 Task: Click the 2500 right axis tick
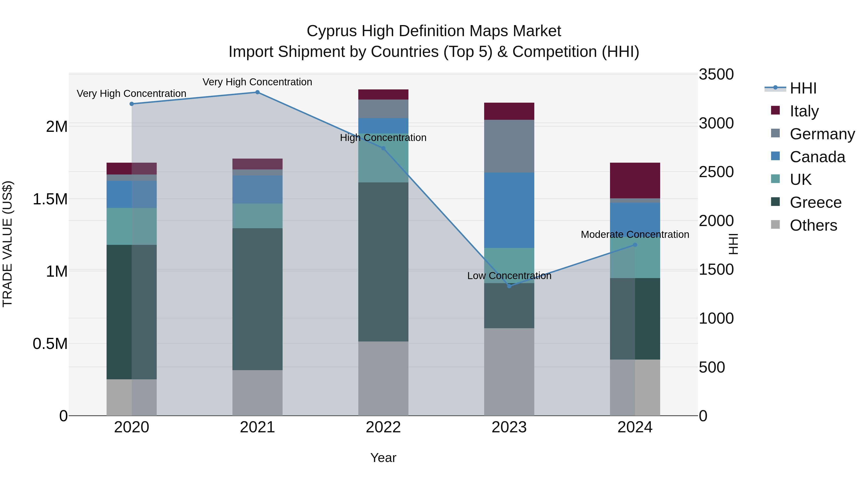[x=716, y=172]
